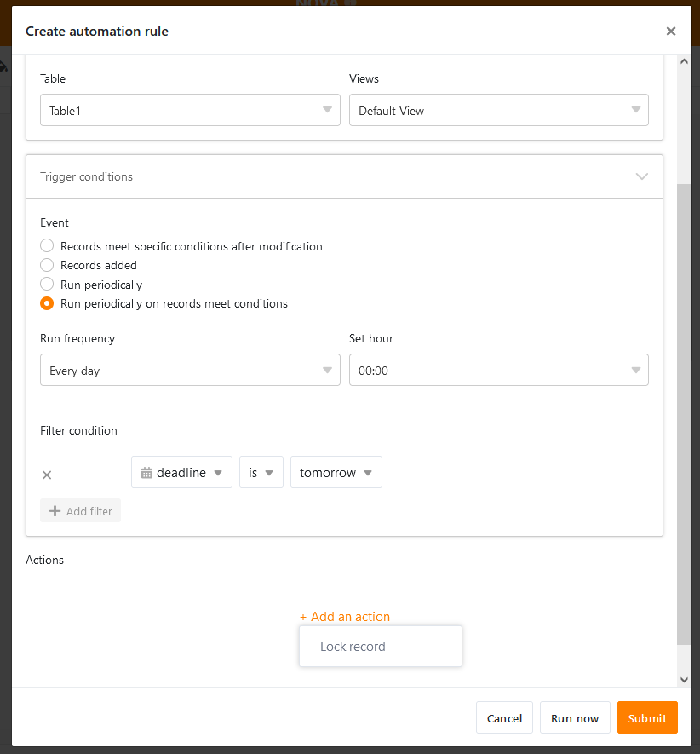Close the Create automation rule dialog
The width and height of the screenshot is (700, 754).
tap(670, 32)
